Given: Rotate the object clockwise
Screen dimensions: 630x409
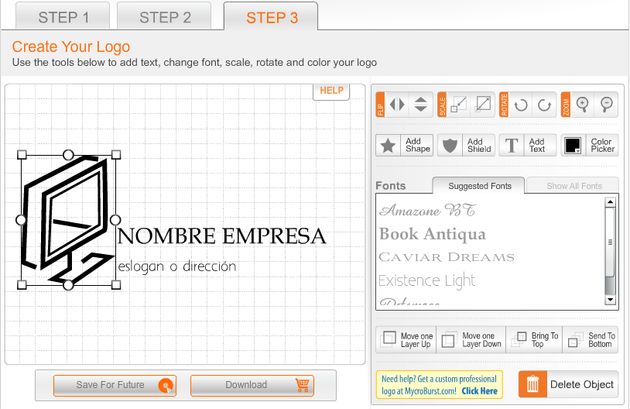Looking at the screenshot, I should point(544,104).
